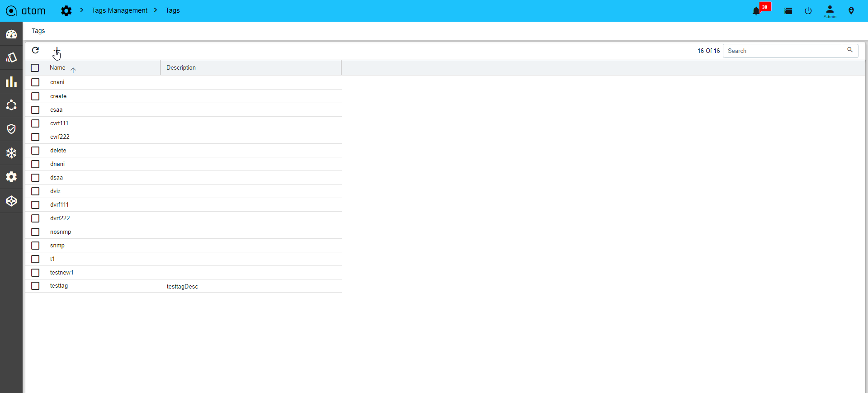Open the shield compliance sidebar icon
Image resolution: width=868 pixels, height=393 pixels.
[x=11, y=129]
